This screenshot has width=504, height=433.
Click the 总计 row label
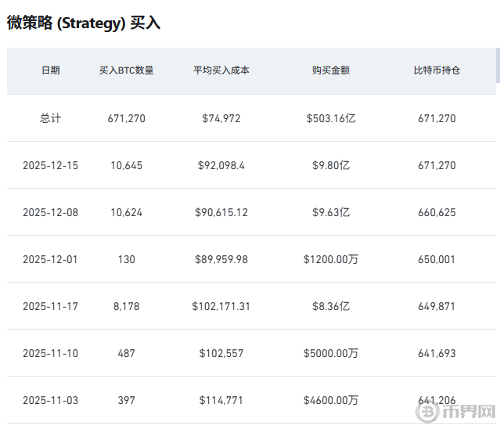pos(50,118)
